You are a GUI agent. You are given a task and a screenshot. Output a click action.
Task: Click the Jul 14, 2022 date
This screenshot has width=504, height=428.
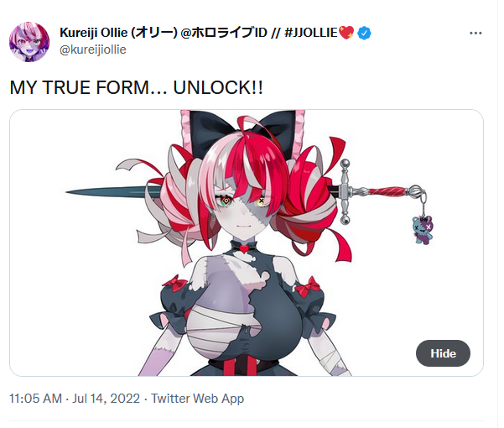tap(106, 399)
